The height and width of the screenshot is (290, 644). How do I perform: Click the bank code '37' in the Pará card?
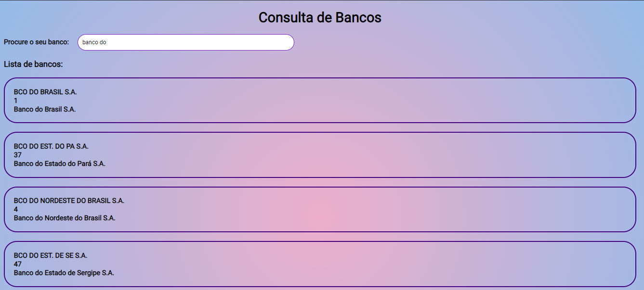pyautogui.click(x=16, y=155)
